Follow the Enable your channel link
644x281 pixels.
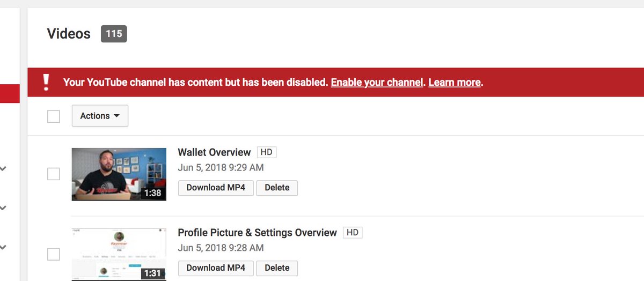tap(377, 83)
